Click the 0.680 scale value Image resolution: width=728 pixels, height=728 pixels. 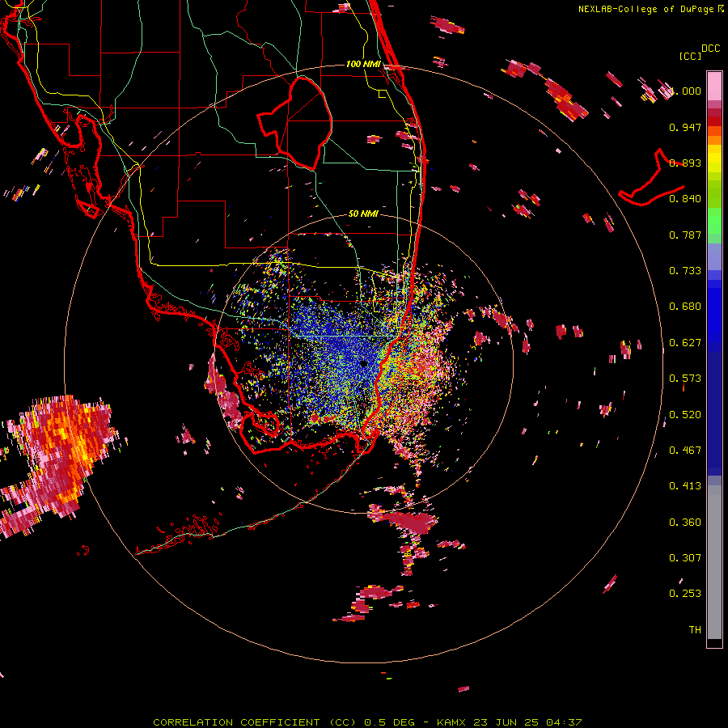[x=685, y=307]
